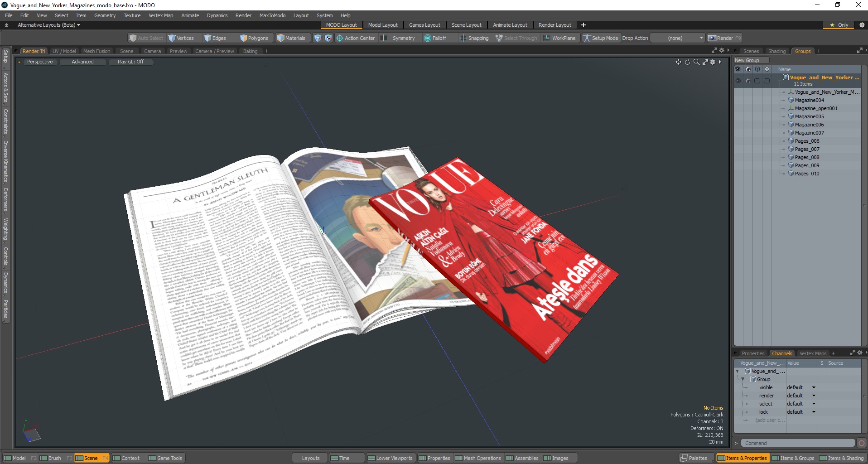Collapse the Vogue_and_ node in Channels
The height and width of the screenshot is (464, 868).
pos(738,371)
